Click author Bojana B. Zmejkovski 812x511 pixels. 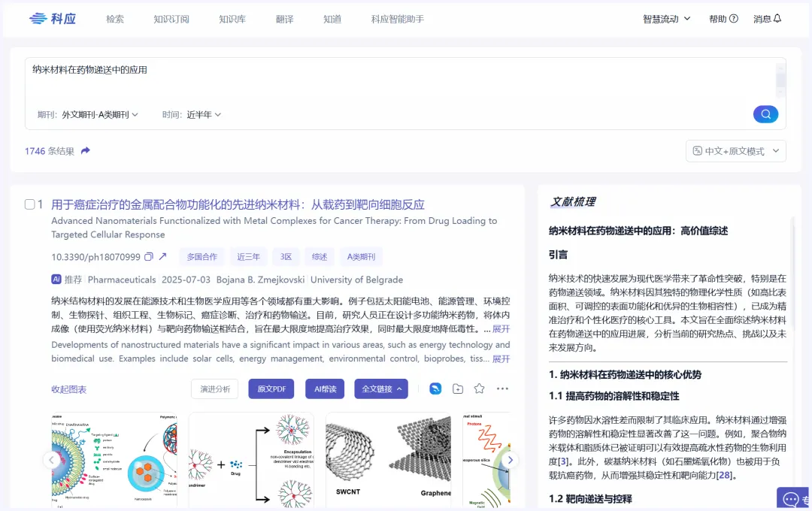(x=260, y=280)
